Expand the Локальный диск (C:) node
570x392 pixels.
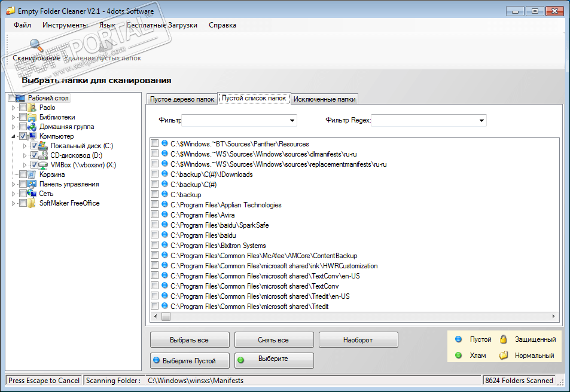25,146
